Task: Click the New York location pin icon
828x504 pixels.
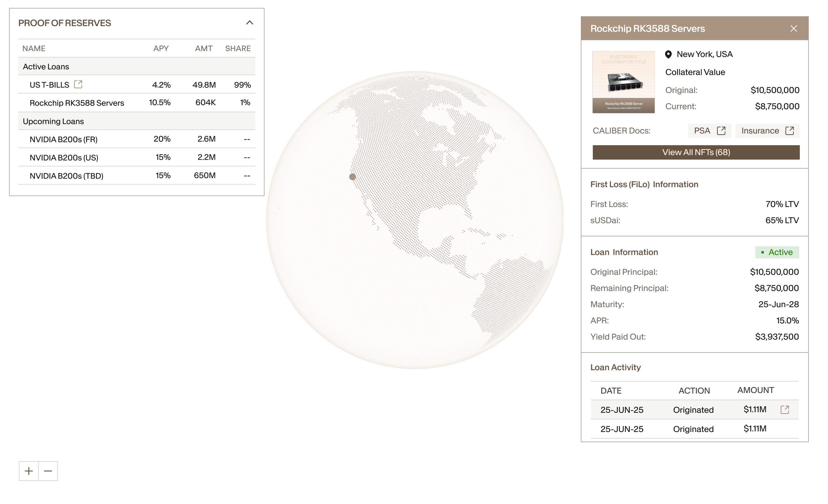Action: [x=668, y=54]
